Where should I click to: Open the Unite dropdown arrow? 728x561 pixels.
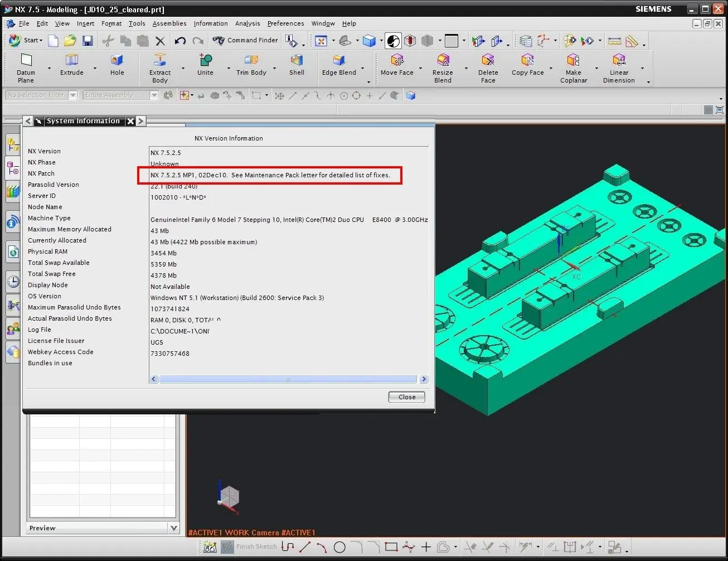[229, 69]
